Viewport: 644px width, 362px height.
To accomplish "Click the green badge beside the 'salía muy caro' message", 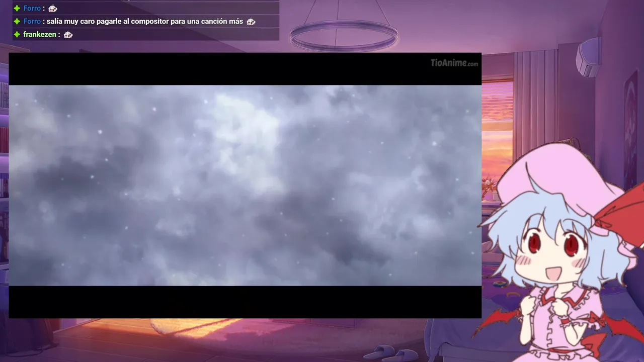I will click(17, 22).
